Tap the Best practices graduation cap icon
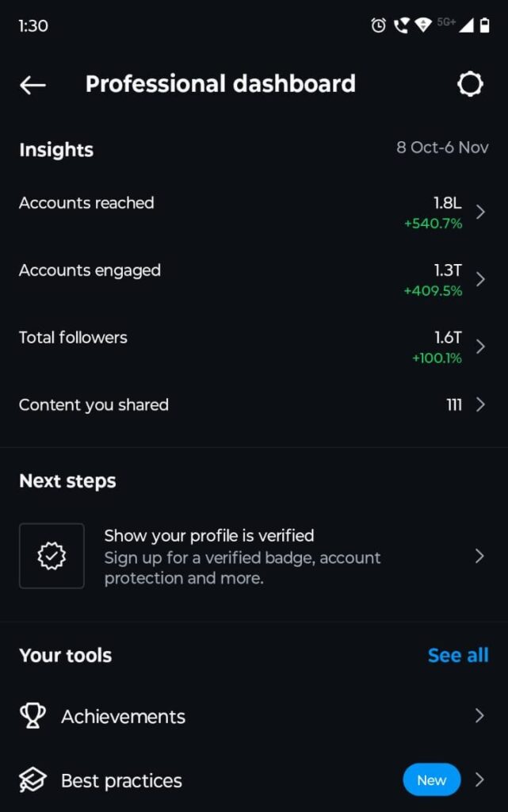508x812 pixels. [32, 780]
